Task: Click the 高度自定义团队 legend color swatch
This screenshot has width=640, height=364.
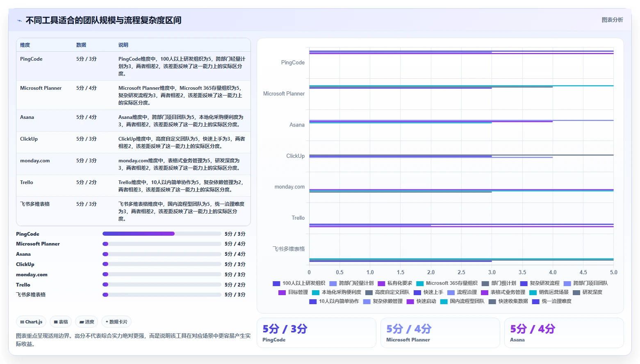Action: click(x=369, y=292)
